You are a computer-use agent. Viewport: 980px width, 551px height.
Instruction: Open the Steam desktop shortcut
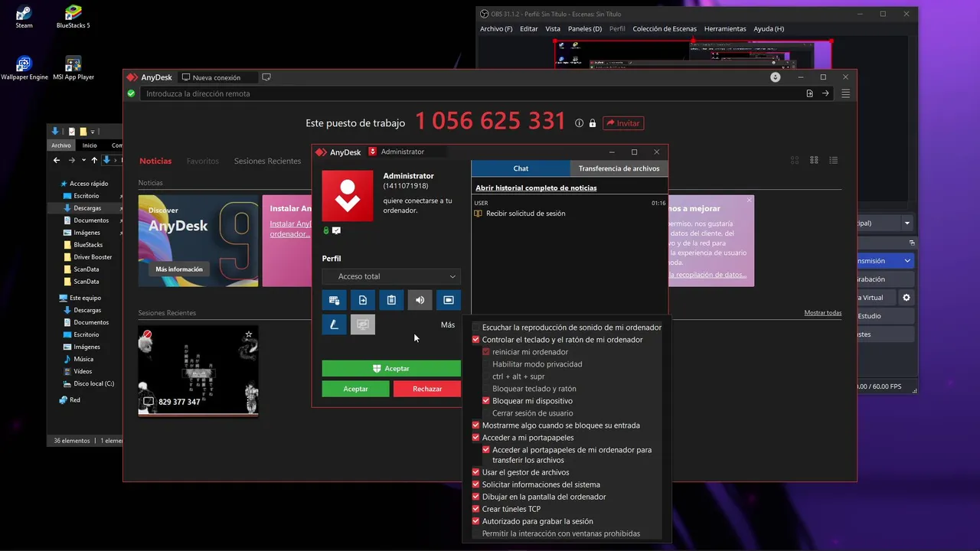click(24, 17)
